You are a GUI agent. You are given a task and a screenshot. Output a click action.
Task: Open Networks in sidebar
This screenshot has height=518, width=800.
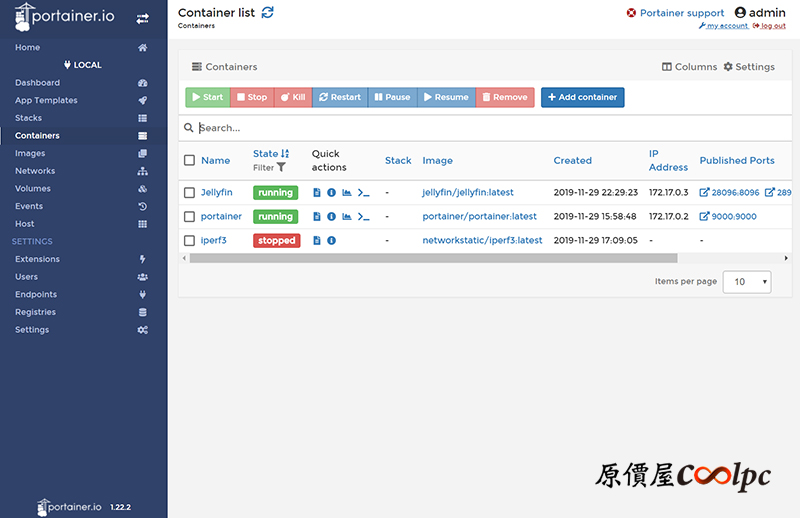point(84,171)
